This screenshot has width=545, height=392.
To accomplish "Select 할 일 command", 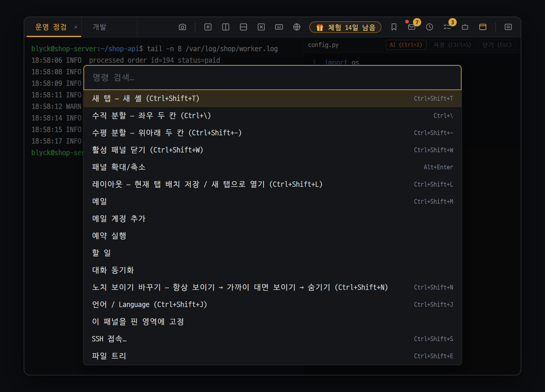I will point(272,253).
